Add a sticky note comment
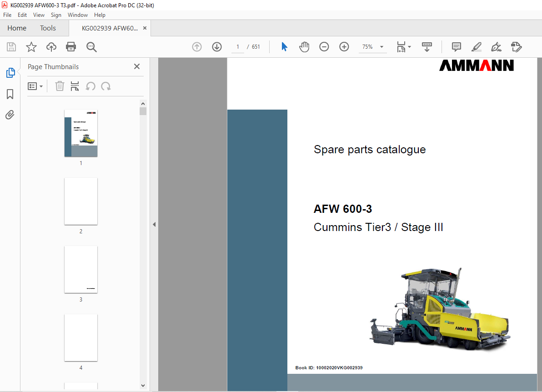Viewport: 542px width, 392px height. [456, 47]
